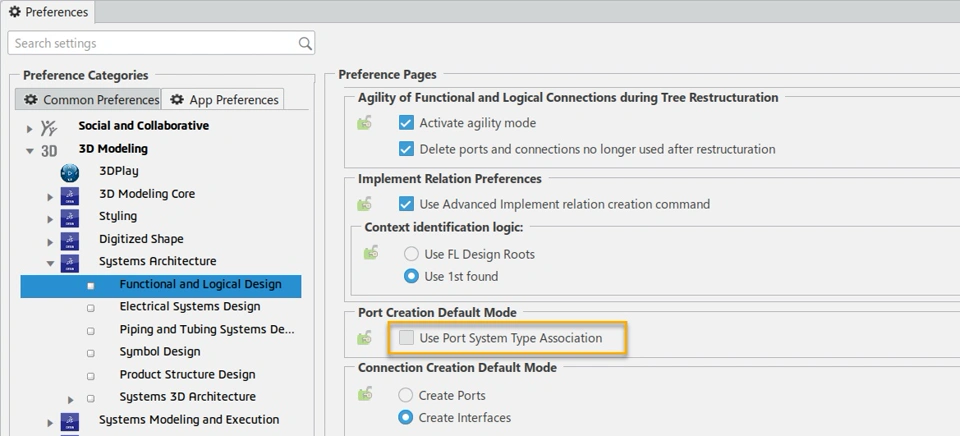Screen dimensions: 960x436
Task: Click lock icon in Connection Creation Default Mode
Action: pyautogui.click(x=366, y=396)
